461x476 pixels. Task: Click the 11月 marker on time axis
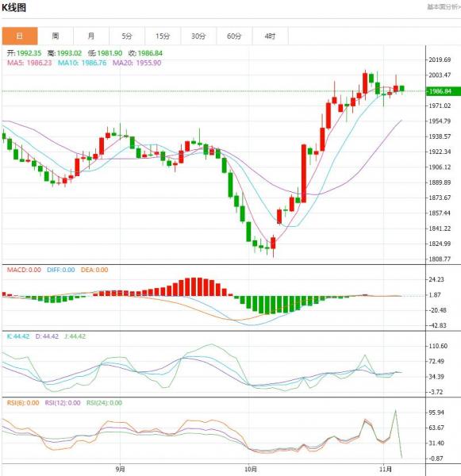pyautogui.click(x=385, y=469)
